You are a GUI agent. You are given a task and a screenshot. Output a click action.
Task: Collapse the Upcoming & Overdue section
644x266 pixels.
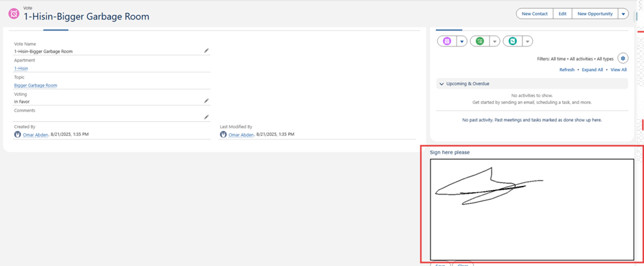click(x=442, y=83)
